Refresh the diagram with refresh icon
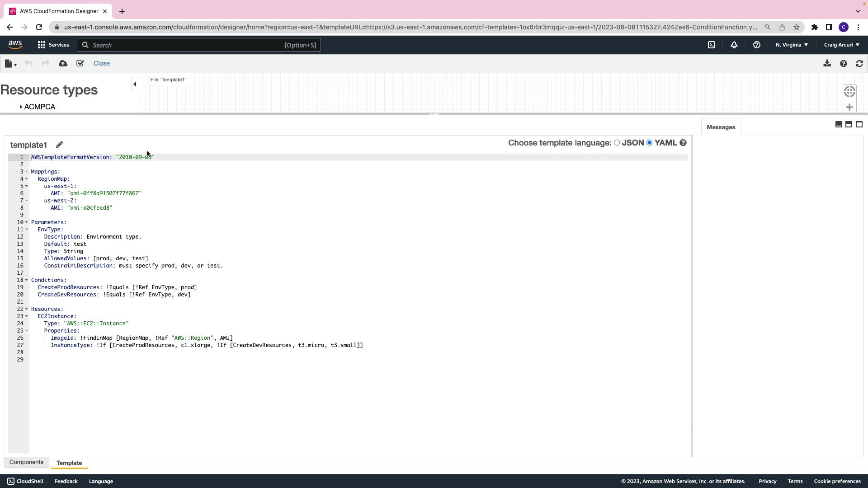Image resolution: width=868 pixels, height=488 pixels. [859, 64]
